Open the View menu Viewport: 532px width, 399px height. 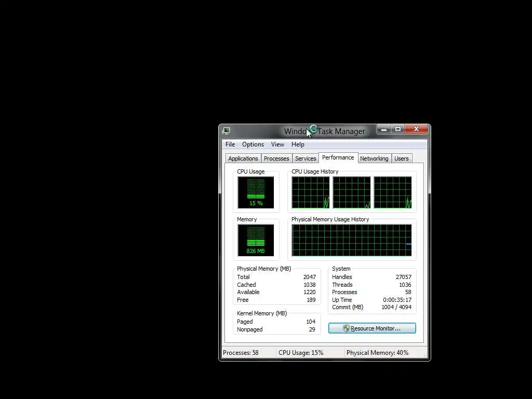coord(277,144)
